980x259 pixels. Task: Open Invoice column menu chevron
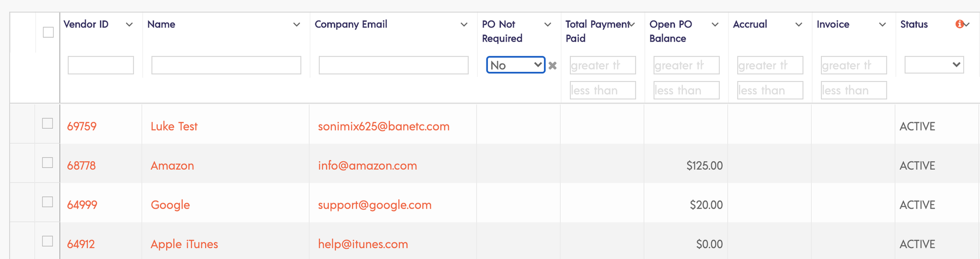point(883,24)
